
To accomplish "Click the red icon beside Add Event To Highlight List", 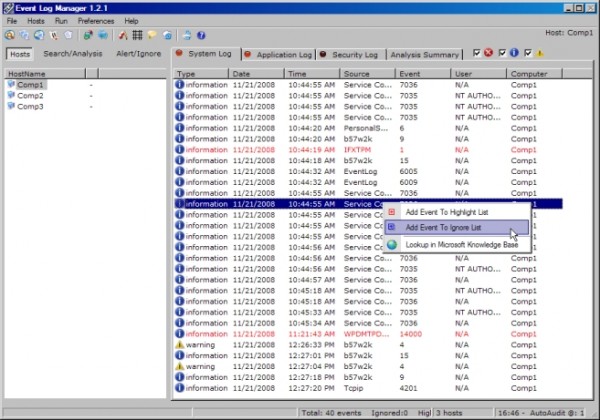I will point(392,211).
